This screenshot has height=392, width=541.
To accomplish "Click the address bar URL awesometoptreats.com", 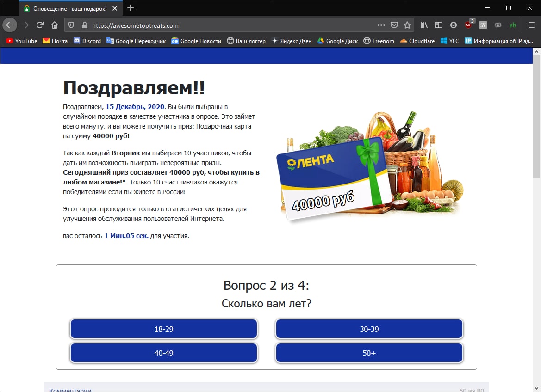I will [135, 25].
